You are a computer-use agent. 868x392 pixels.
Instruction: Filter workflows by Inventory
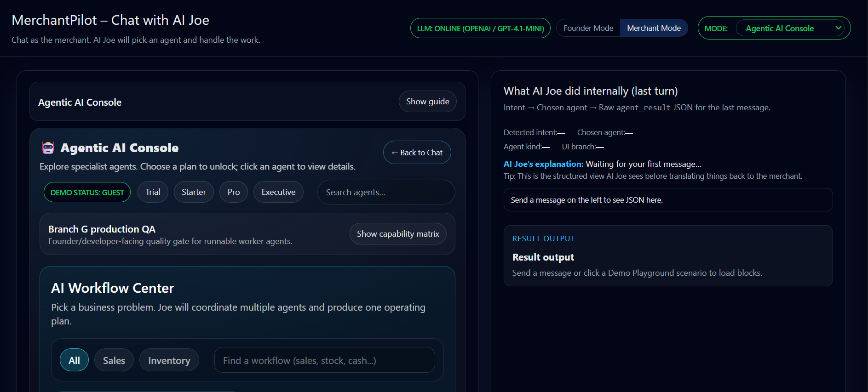click(x=169, y=360)
